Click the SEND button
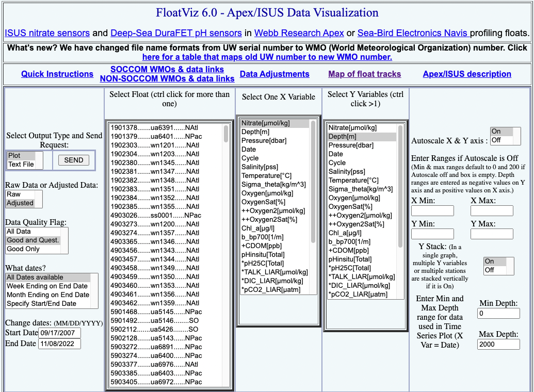534x392 pixels. point(73,160)
